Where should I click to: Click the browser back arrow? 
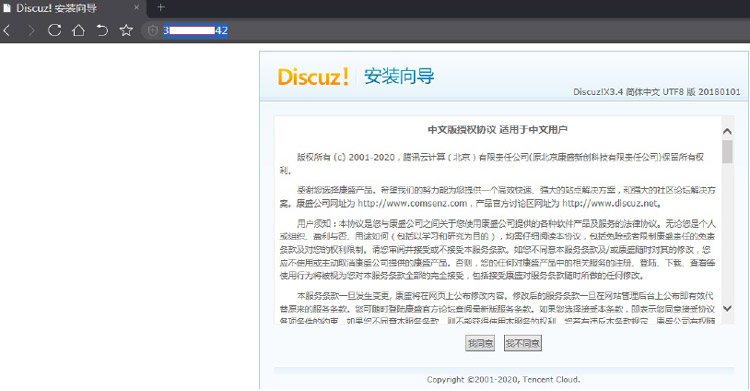pyautogui.click(x=7, y=31)
